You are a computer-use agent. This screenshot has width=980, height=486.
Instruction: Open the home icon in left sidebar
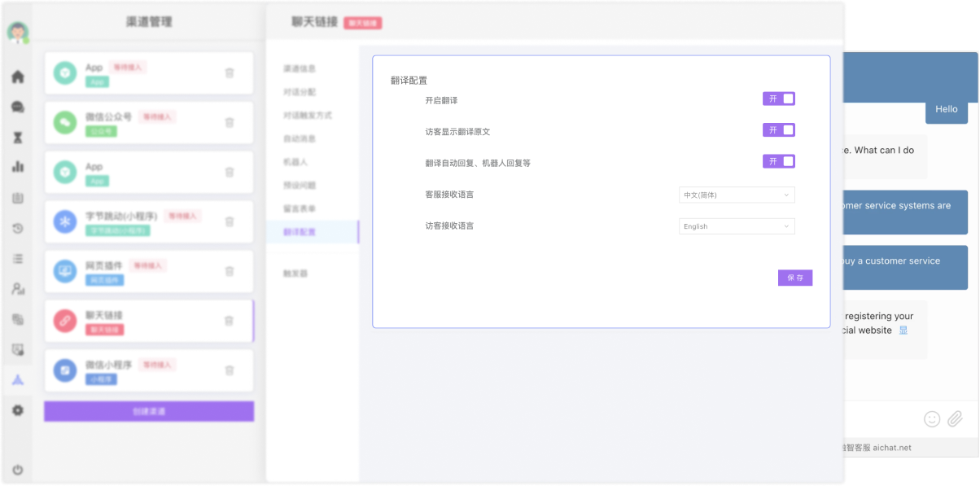click(17, 77)
